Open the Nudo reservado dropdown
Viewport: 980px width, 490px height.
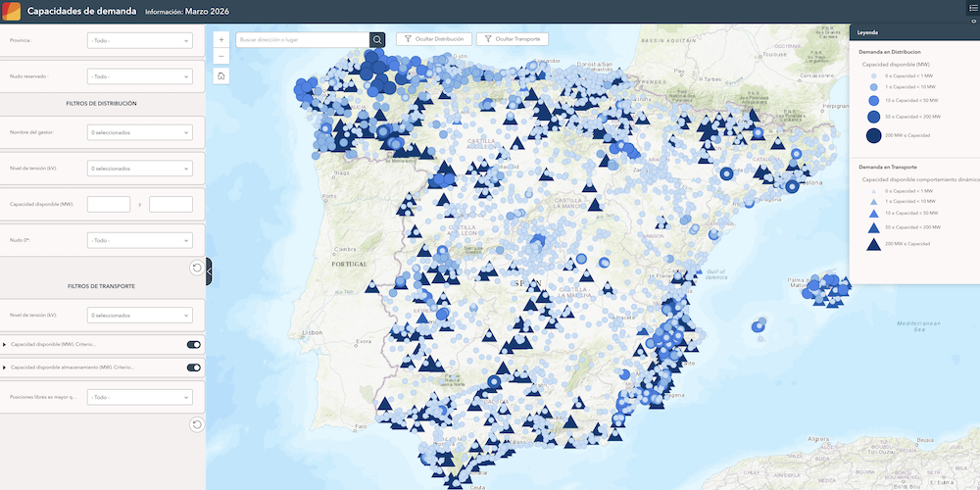[139, 75]
